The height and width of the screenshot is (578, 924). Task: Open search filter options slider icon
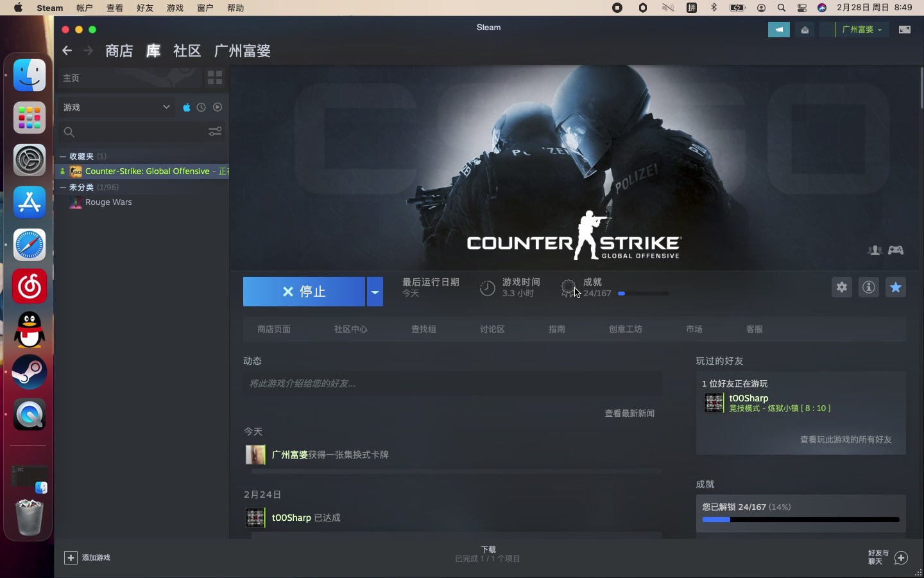tap(215, 130)
